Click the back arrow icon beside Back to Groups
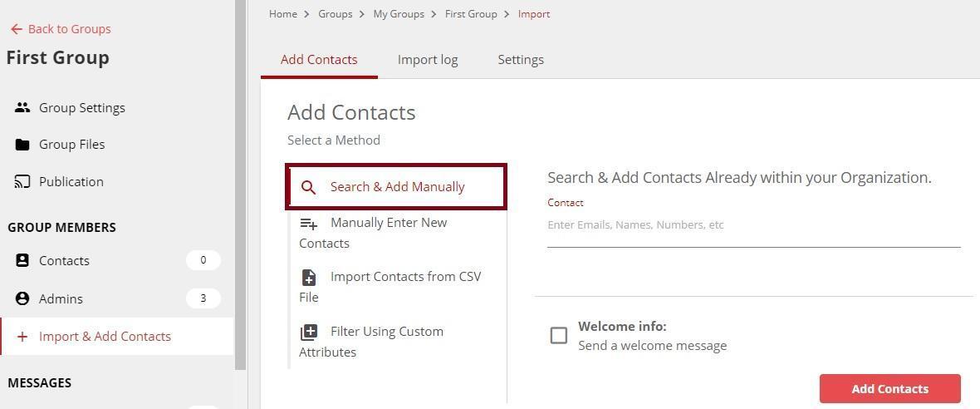This screenshot has height=409, width=980. 17,29
